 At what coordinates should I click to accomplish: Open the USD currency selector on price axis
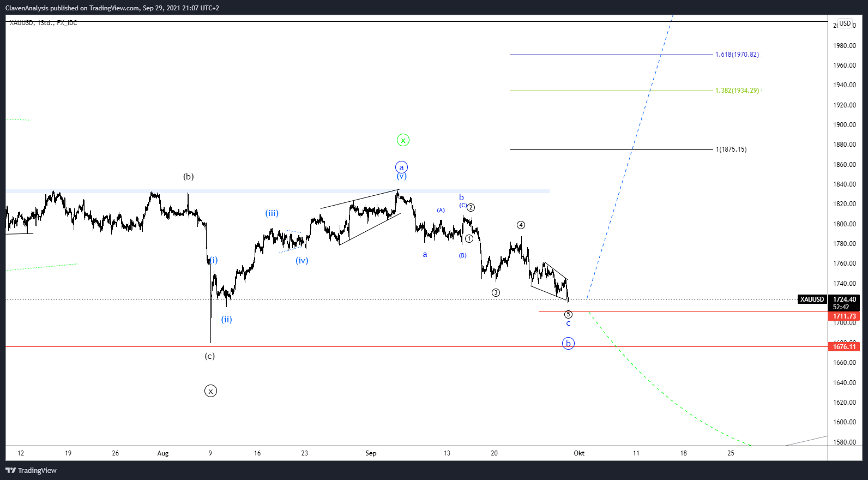(845, 23)
